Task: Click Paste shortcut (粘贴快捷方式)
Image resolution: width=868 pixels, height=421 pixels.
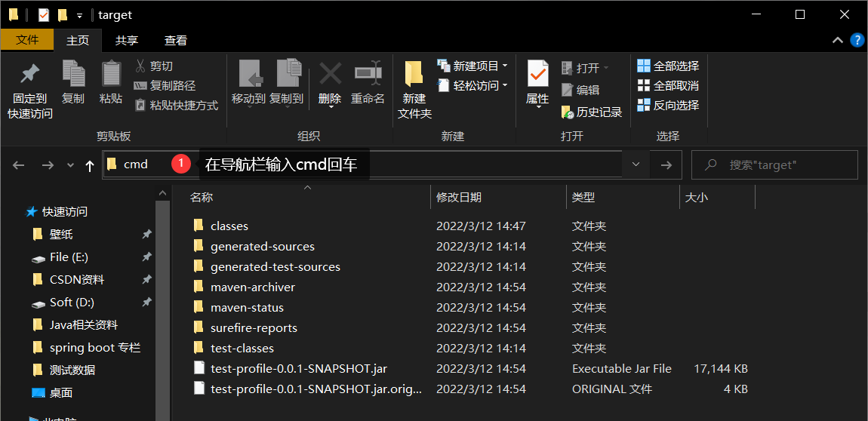Action: [177, 105]
